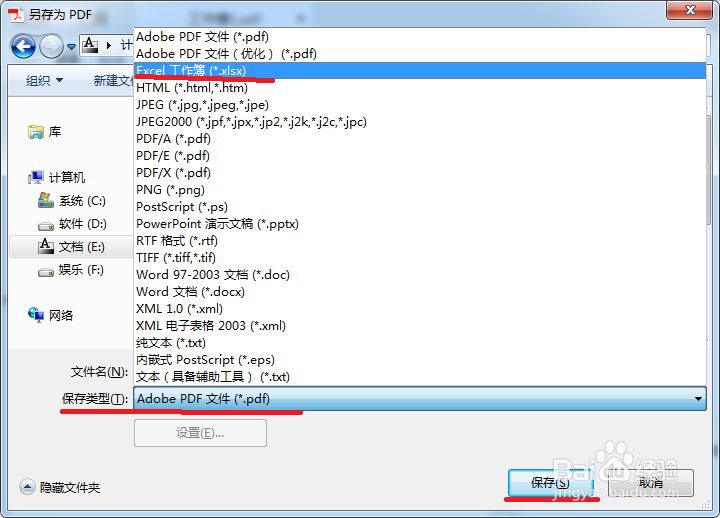Collapse folders with 隐藏文件夹 button

click(60, 487)
